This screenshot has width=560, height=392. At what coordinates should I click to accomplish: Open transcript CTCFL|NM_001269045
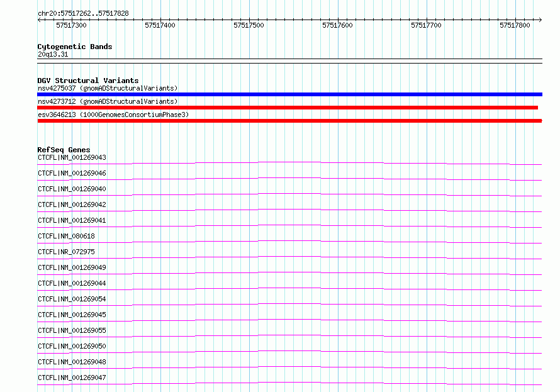pos(72,315)
